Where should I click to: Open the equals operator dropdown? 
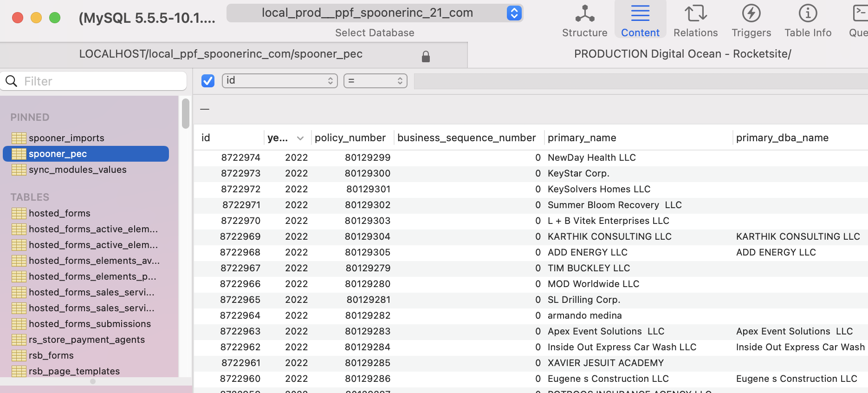point(375,81)
